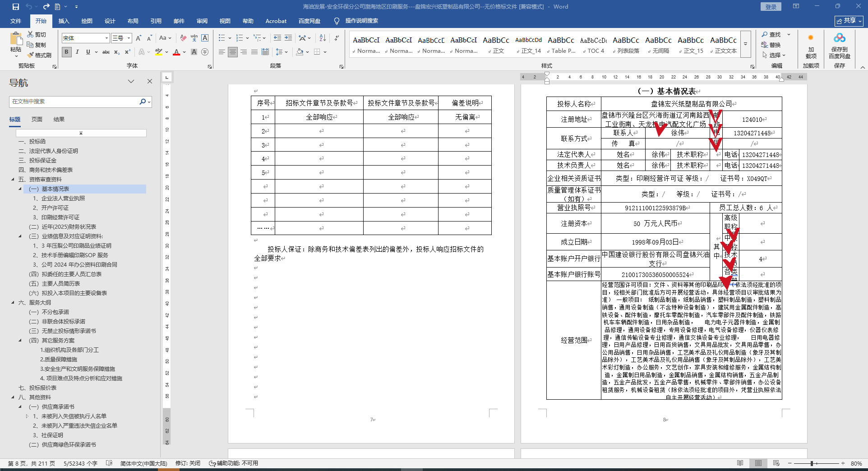This screenshot has height=471, width=868.
Task: Apply a bulleted list
Action: (222, 38)
